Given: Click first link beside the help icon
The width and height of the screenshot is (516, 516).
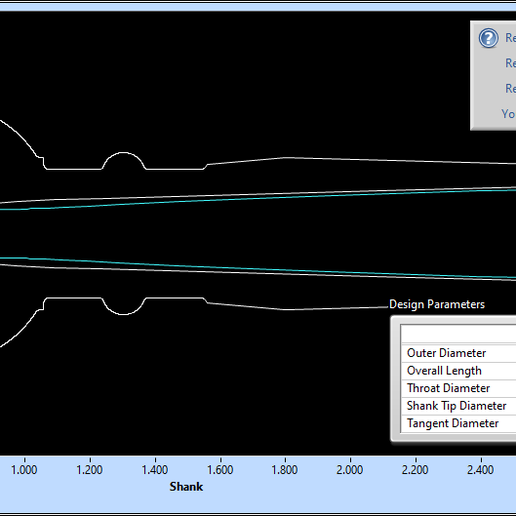Looking at the screenshot, I should pos(511,38).
